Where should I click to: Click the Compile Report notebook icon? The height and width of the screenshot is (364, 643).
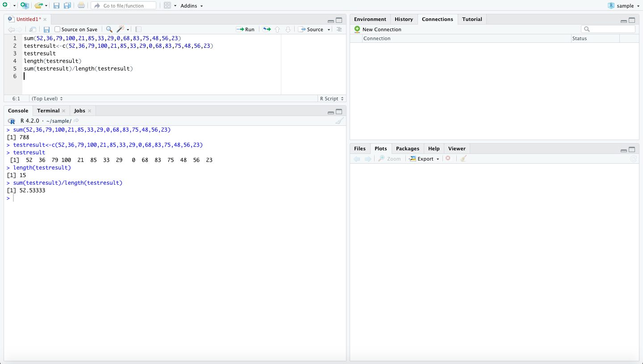(138, 29)
